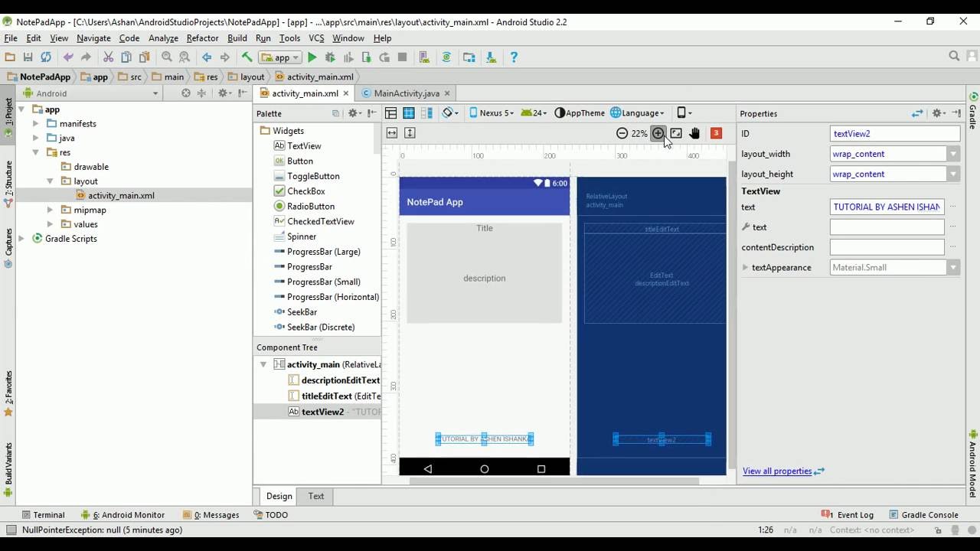Switch to the Text editor tab
Viewport: 980px width, 551px height.
pyautogui.click(x=316, y=497)
